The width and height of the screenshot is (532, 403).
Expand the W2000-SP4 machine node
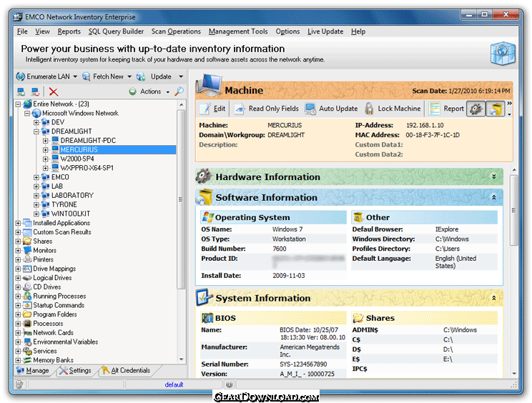pyautogui.click(x=46, y=159)
